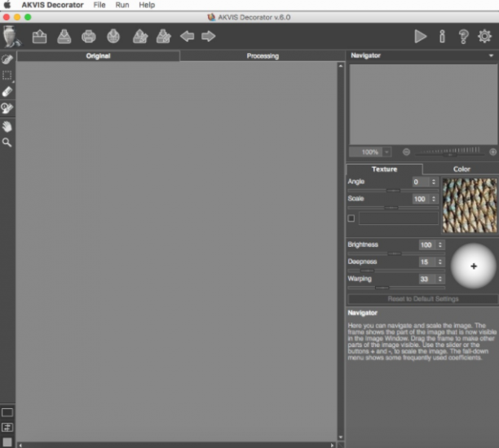The image size is (499, 448).
Task: Click the Print image icon
Action: (89, 37)
